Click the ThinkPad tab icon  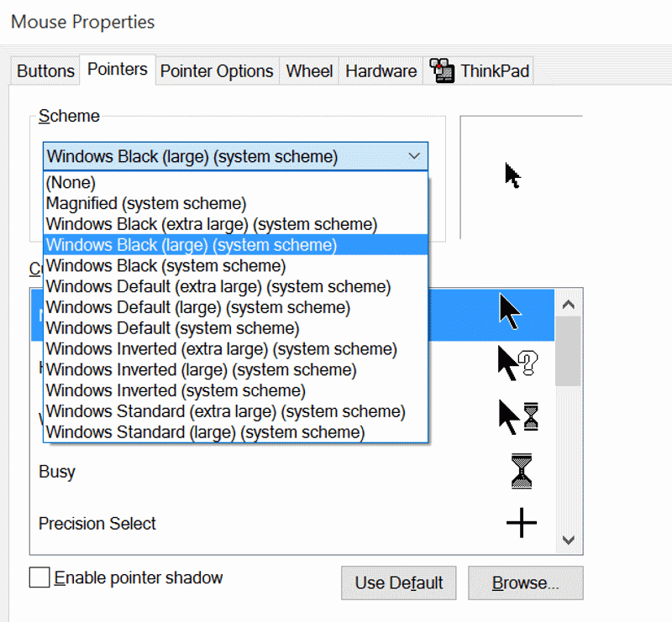[x=442, y=71]
